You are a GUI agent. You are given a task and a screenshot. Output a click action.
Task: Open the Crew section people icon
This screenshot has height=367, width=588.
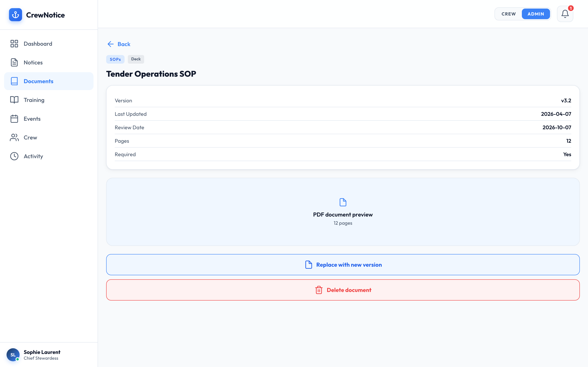[14, 137]
